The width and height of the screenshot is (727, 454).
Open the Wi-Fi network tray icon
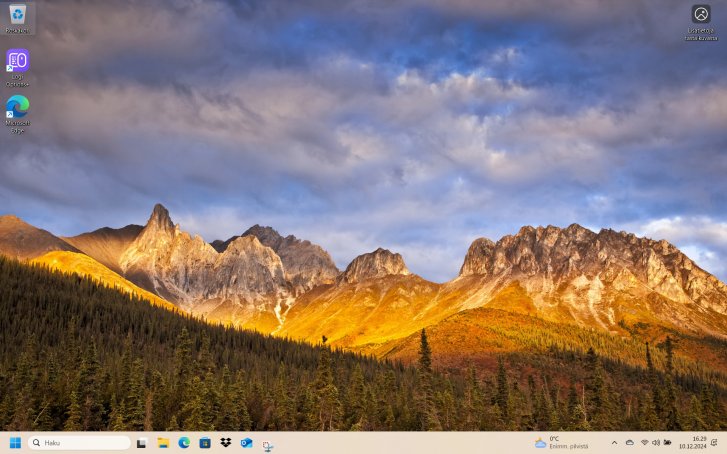(644, 442)
